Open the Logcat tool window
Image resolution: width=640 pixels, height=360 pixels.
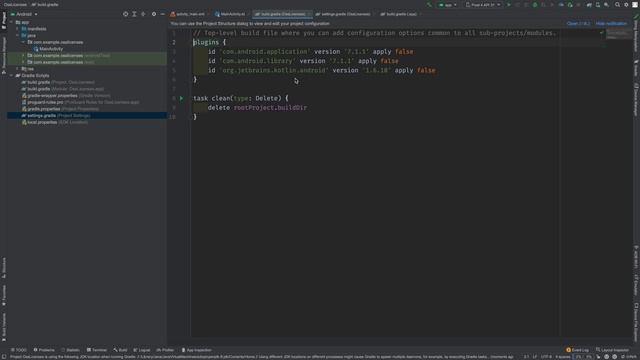(142, 350)
